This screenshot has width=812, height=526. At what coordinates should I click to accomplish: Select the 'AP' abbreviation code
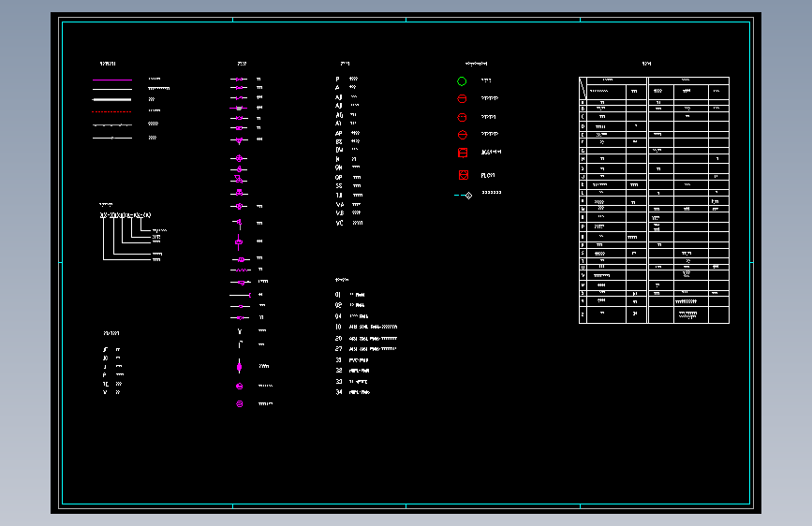(339, 133)
